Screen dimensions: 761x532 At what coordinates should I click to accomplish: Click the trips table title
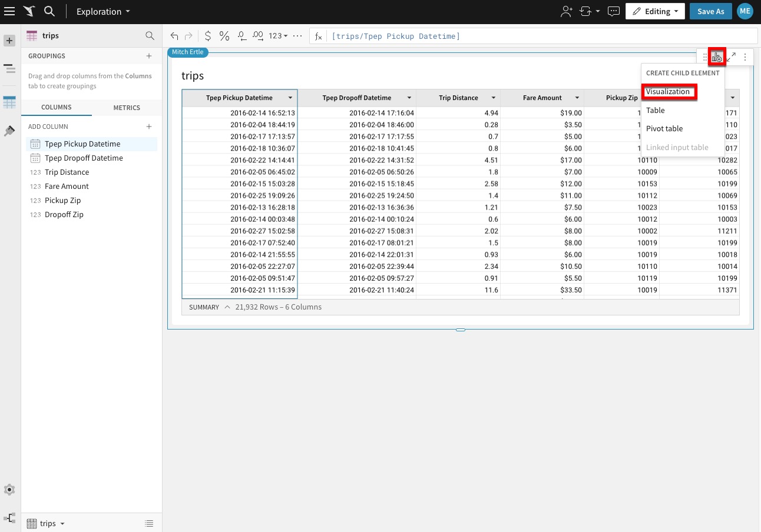(x=193, y=76)
